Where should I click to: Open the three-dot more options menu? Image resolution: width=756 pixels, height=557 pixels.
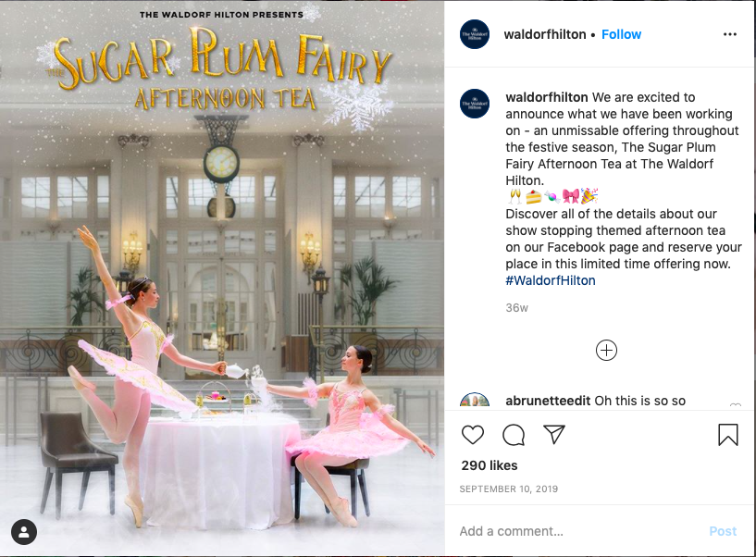pyautogui.click(x=730, y=34)
